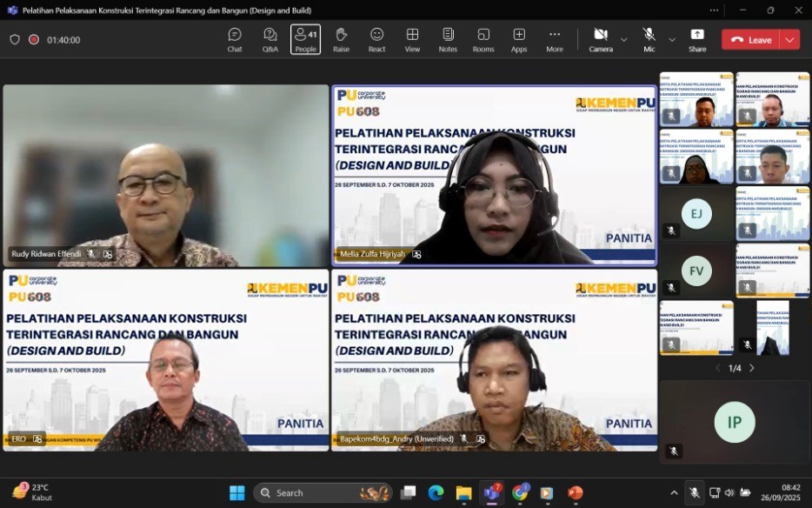Image resolution: width=812 pixels, height=508 pixels.
Task: Open meeting Notes
Action: (448, 38)
